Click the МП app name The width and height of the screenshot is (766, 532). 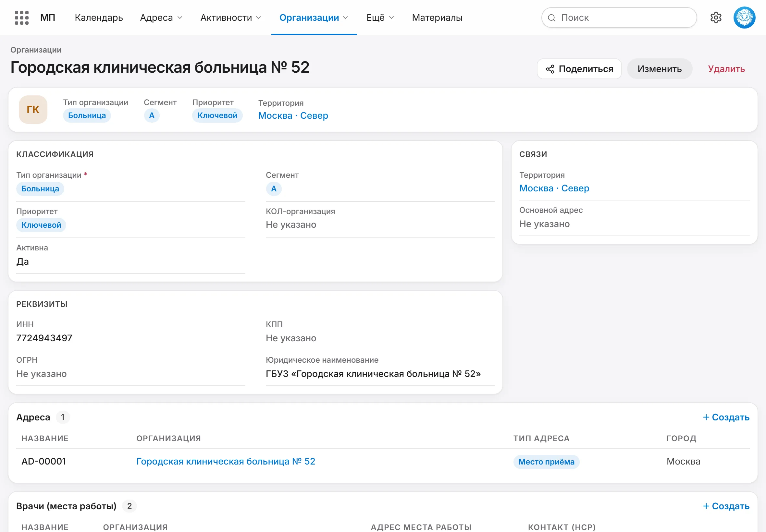coord(48,18)
